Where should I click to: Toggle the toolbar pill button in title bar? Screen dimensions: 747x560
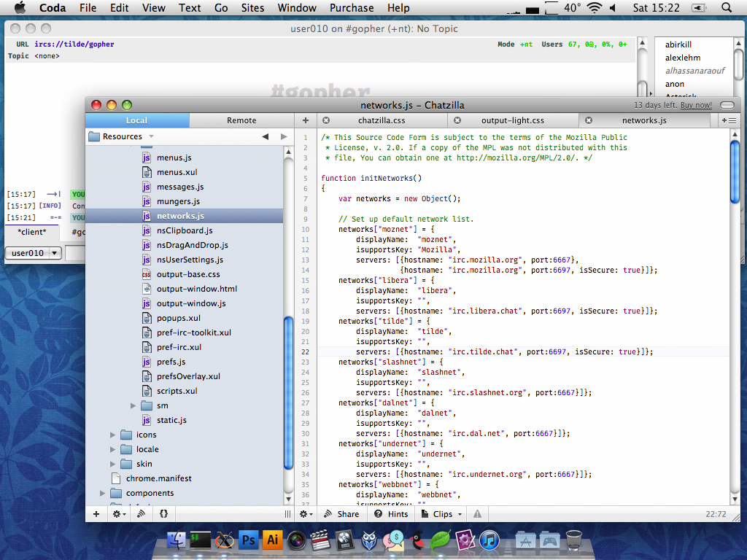point(727,105)
